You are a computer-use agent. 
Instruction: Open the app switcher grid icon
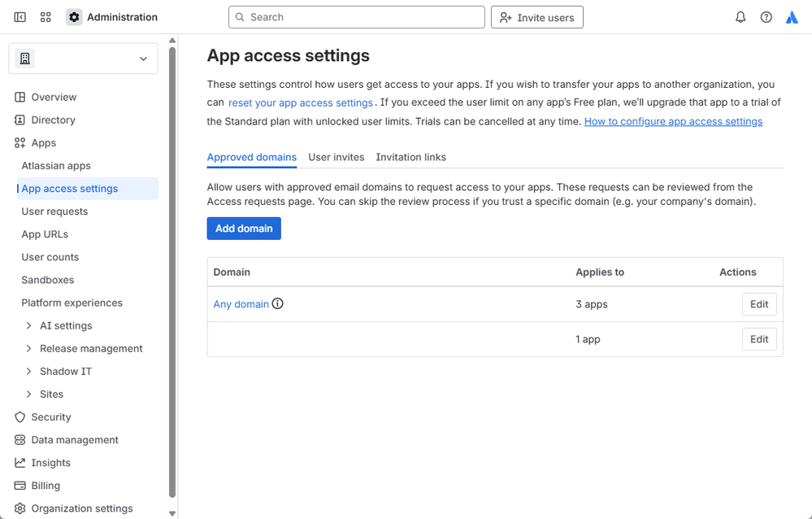point(46,17)
